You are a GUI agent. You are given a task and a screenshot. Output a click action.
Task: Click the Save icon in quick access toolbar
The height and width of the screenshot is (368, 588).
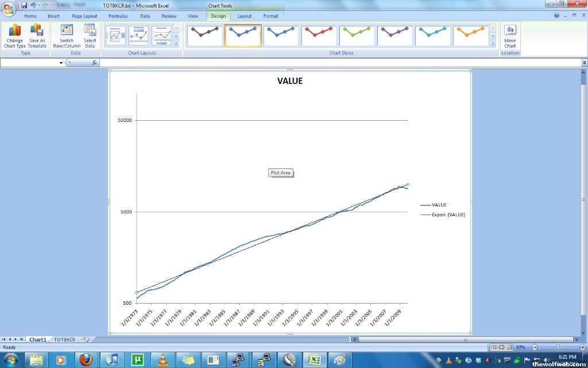(24, 5)
